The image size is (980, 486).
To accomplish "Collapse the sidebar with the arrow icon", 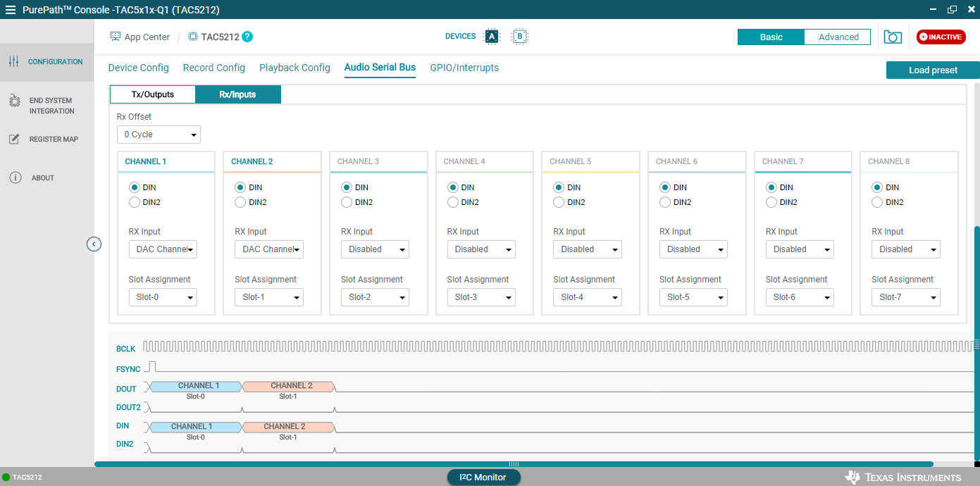I will point(94,244).
